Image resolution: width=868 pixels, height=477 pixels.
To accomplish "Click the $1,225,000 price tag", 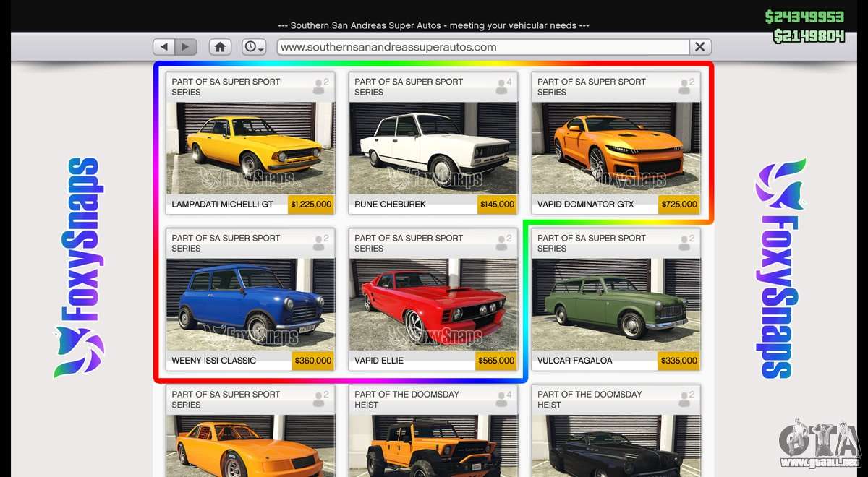I will pos(311,205).
